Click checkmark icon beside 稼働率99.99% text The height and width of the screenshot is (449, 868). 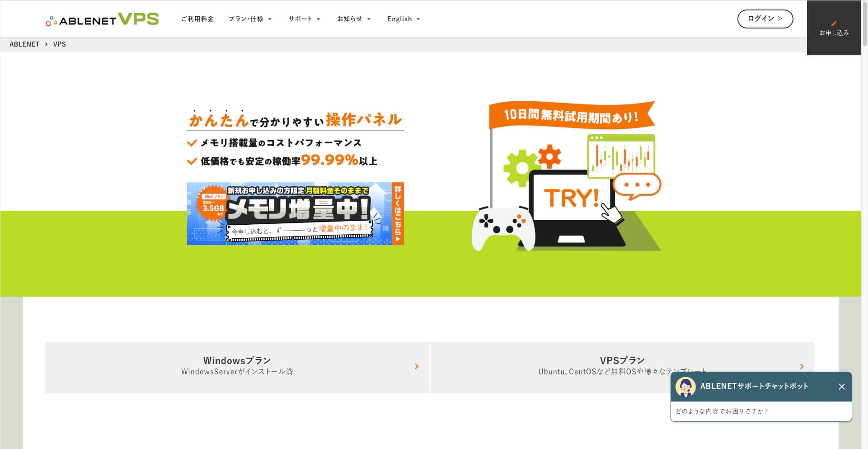coord(192,161)
